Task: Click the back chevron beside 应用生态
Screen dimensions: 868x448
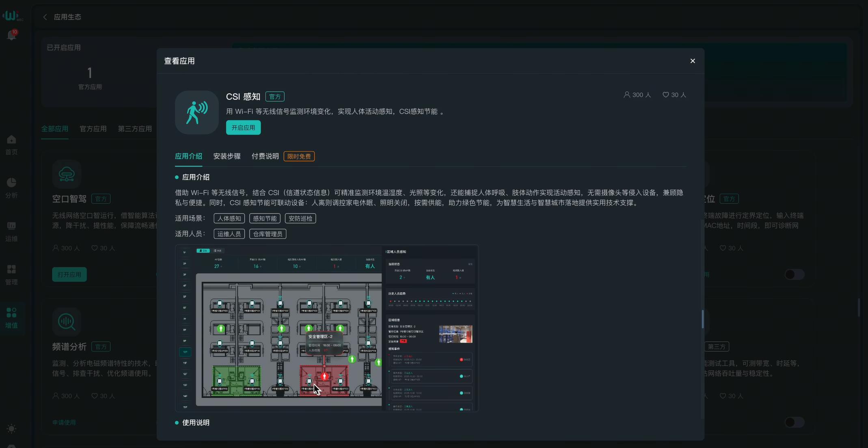Action: coord(45,17)
